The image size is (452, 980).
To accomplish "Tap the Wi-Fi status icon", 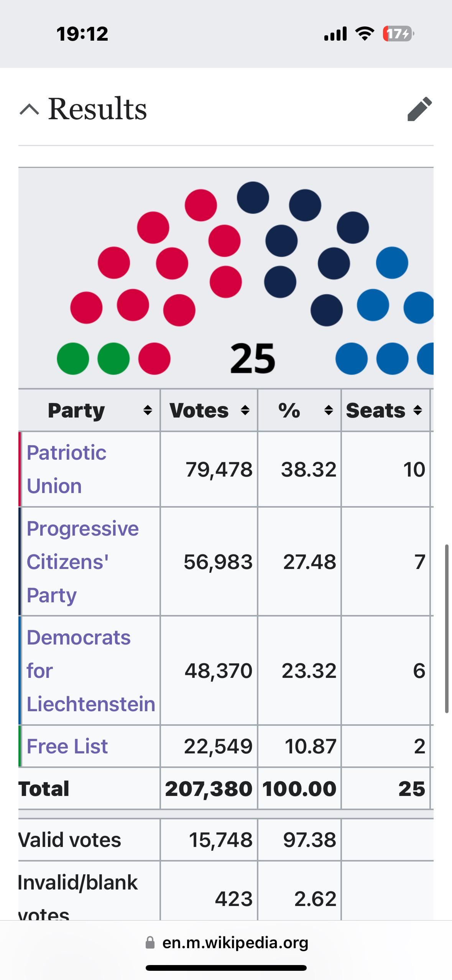I will tap(365, 34).
